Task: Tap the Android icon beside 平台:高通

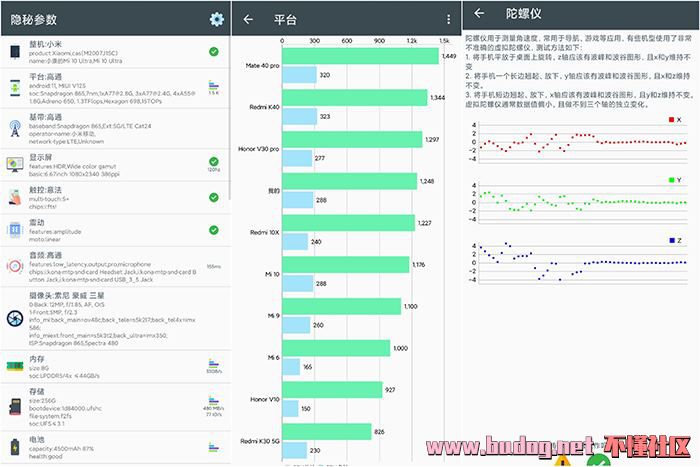Action: click(15, 88)
